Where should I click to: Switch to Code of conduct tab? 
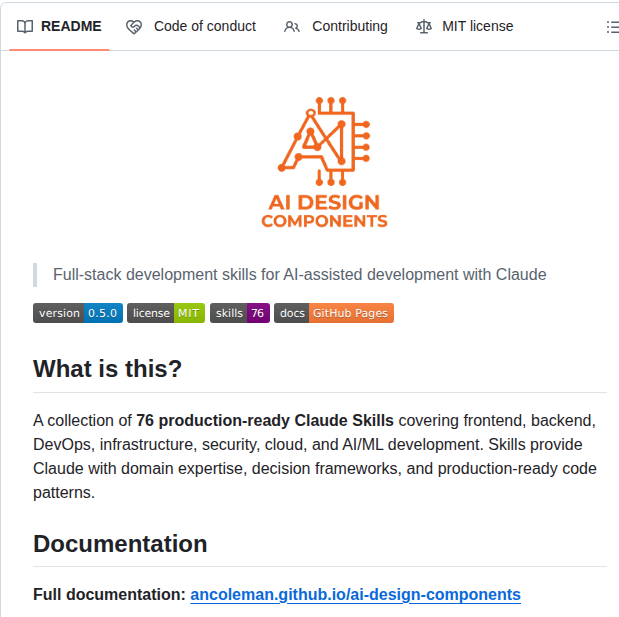(191, 26)
